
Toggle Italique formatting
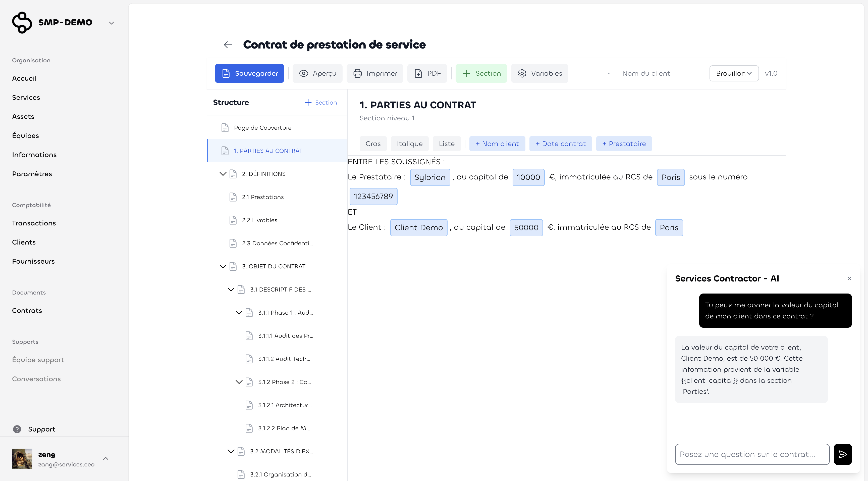[x=409, y=143]
